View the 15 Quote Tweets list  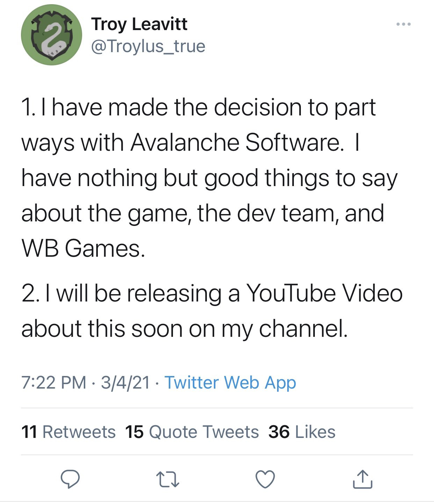(192, 432)
